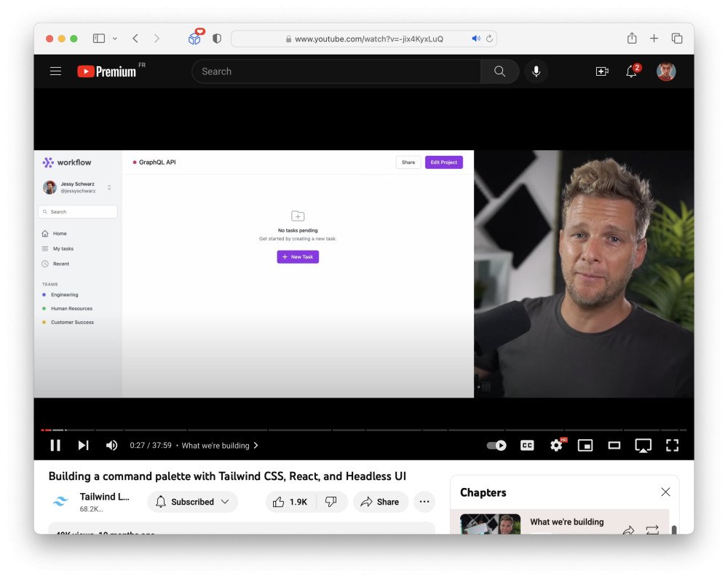Switch to Miniplayer mode
The image size is (728, 579).
[585, 445]
